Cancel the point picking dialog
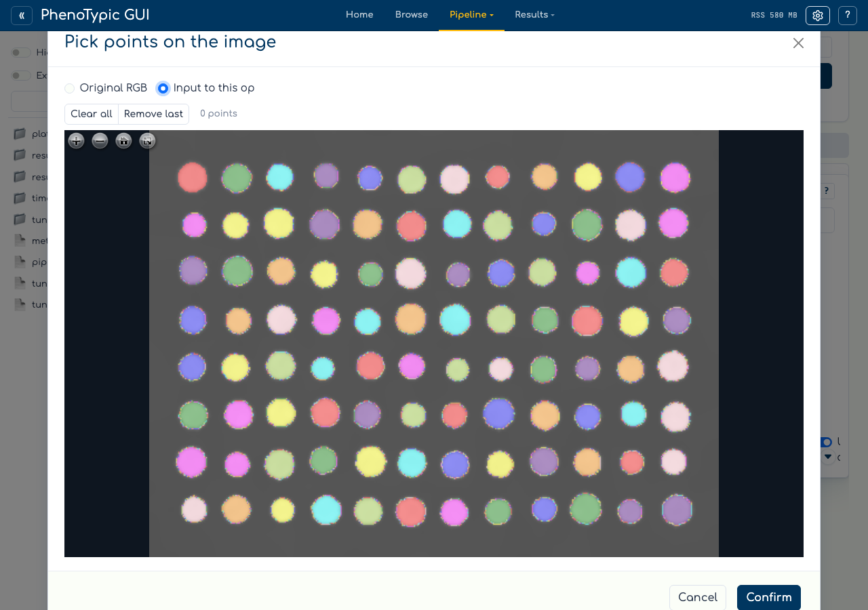 tap(698, 597)
